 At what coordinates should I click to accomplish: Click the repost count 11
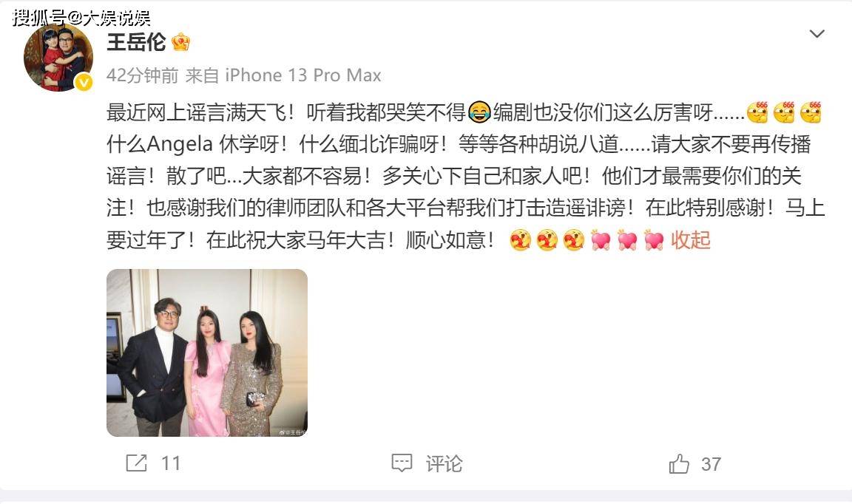[x=171, y=463]
